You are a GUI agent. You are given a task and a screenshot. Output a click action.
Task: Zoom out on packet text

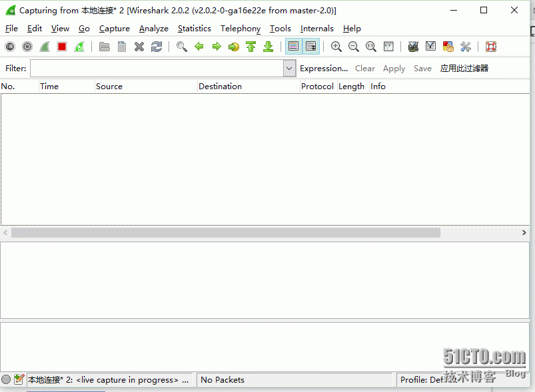tap(354, 47)
